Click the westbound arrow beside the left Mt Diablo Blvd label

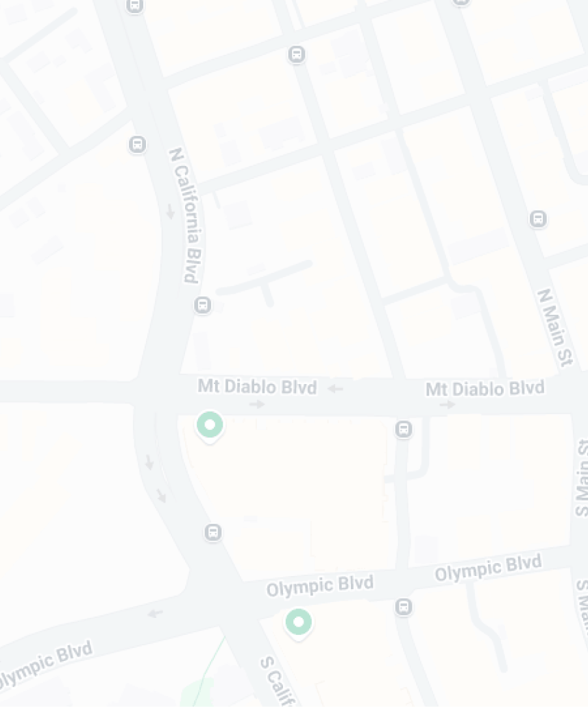point(335,389)
